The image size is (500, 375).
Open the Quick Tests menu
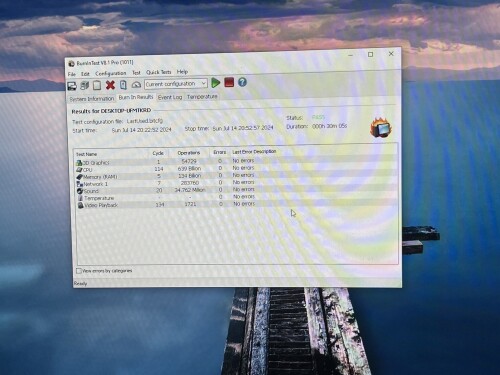click(x=158, y=72)
